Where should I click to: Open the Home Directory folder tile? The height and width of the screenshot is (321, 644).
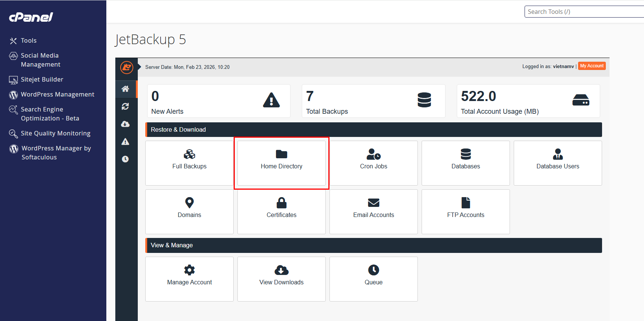(x=282, y=163)
